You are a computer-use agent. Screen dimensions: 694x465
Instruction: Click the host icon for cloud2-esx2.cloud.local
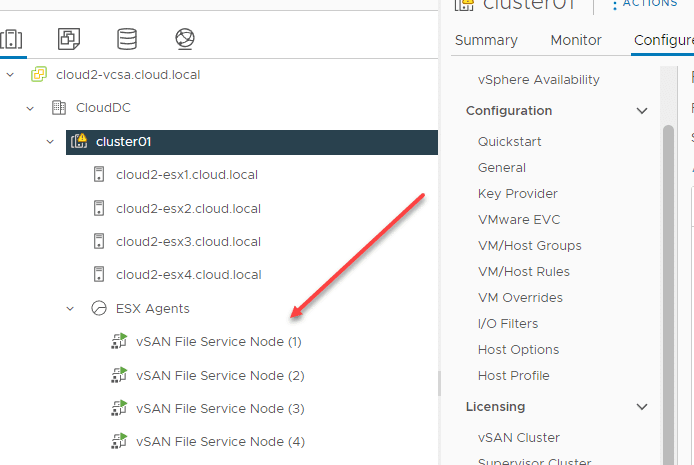99,208
